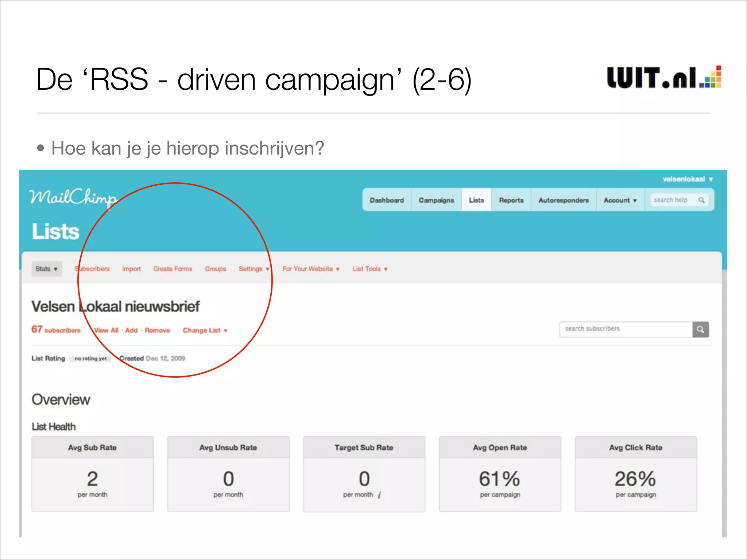Viewport: 747px width, 560px height.
Task: Open the Campaigns tab
Action: [x=436, y=200]
